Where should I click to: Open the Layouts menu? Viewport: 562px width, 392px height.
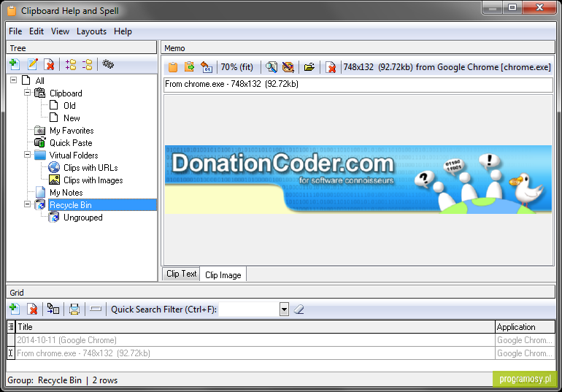[92, 31]
